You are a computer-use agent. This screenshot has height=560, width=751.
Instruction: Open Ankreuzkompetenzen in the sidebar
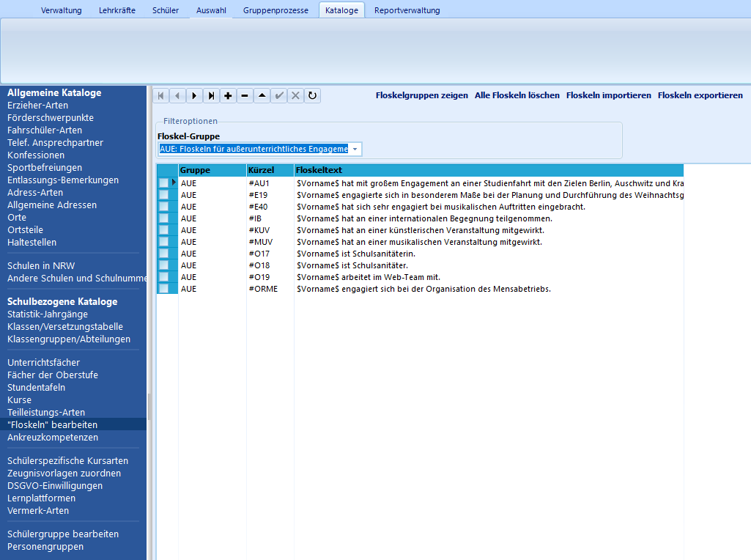point(53,438)
